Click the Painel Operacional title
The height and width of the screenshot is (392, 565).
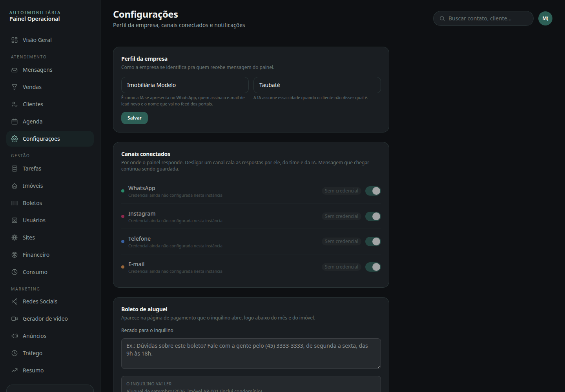(x=35, y=19)
